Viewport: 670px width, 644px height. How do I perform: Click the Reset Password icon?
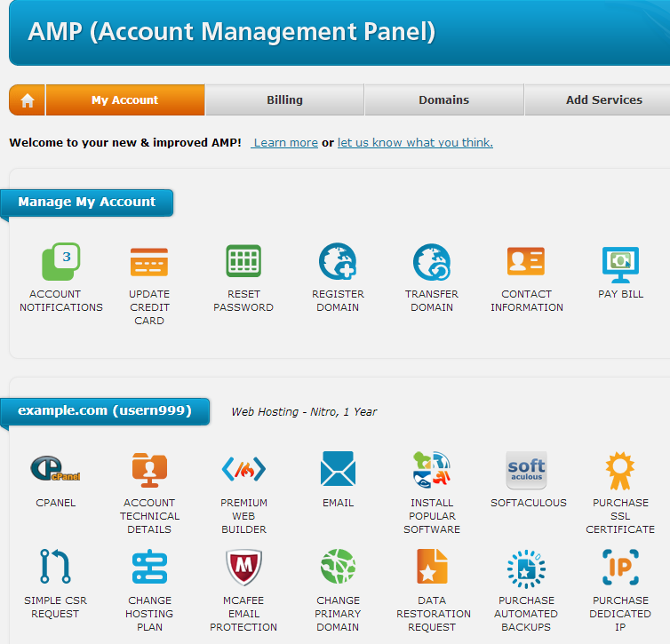(x=243, y=262)
